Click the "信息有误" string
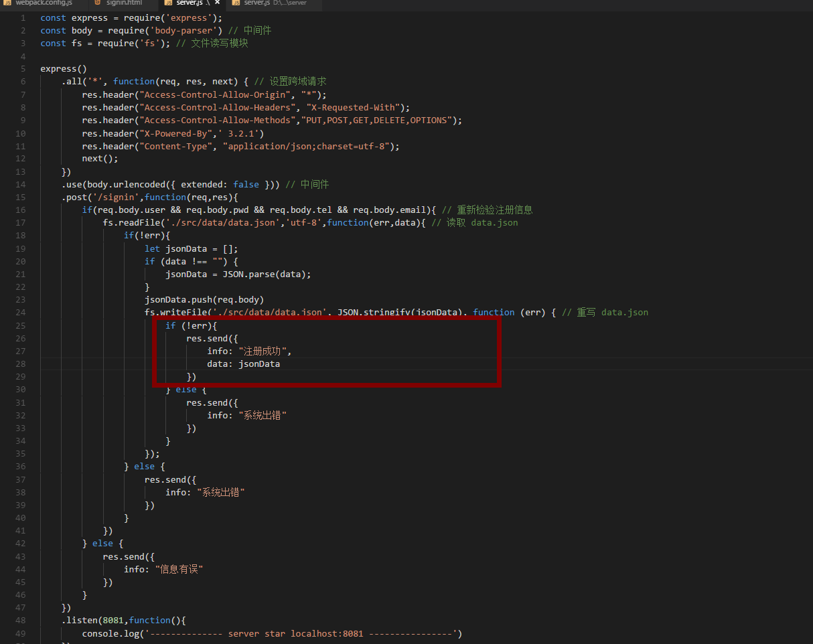 point(179,569)
